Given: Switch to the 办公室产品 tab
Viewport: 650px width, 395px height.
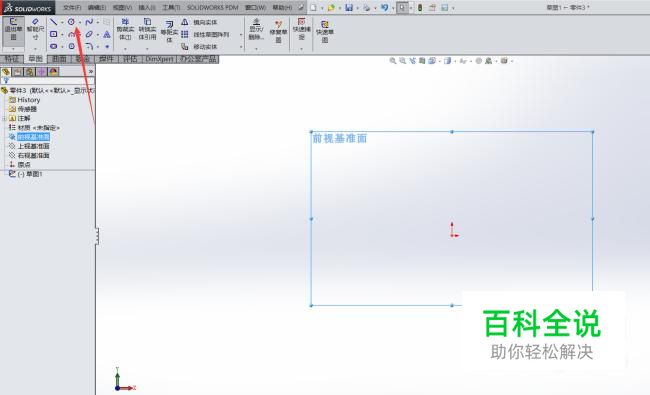Looking at the screenshot, I should (x=198, y=59).
